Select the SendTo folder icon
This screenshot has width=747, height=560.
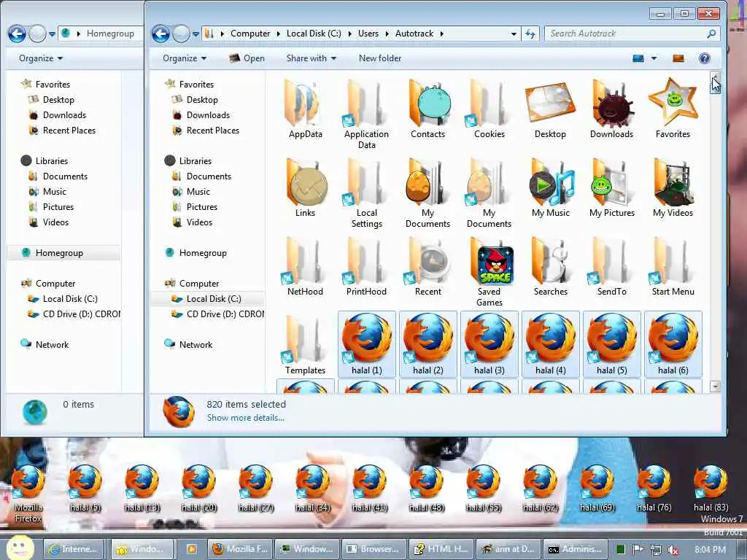point(612,266)
